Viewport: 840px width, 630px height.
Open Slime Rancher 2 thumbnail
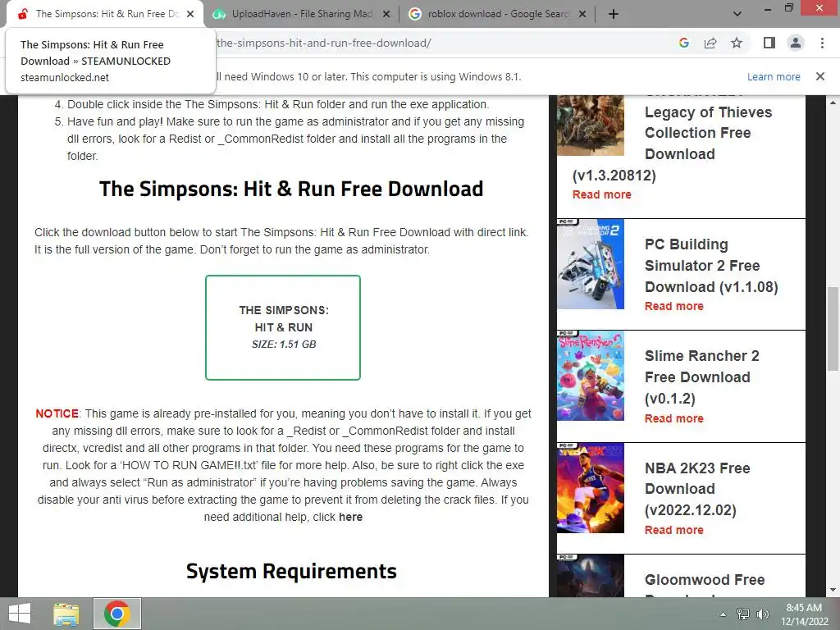591,376
